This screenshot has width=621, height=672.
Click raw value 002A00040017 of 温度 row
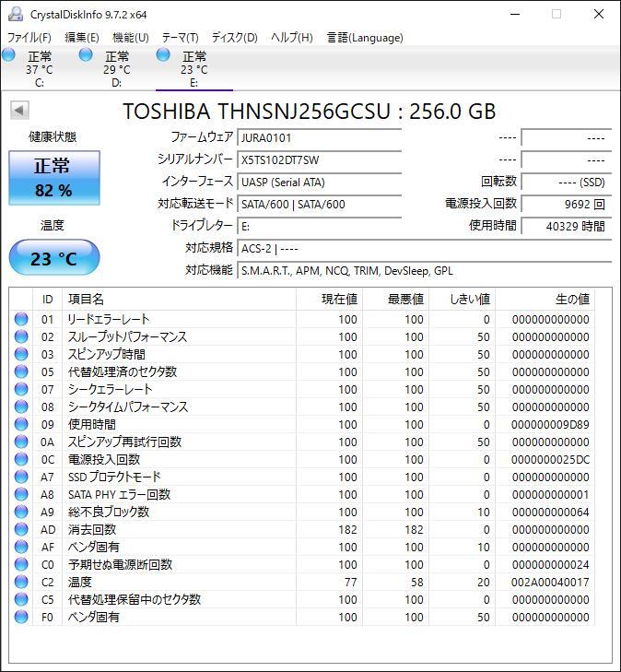pyautogui.click(x=550, y=583)
